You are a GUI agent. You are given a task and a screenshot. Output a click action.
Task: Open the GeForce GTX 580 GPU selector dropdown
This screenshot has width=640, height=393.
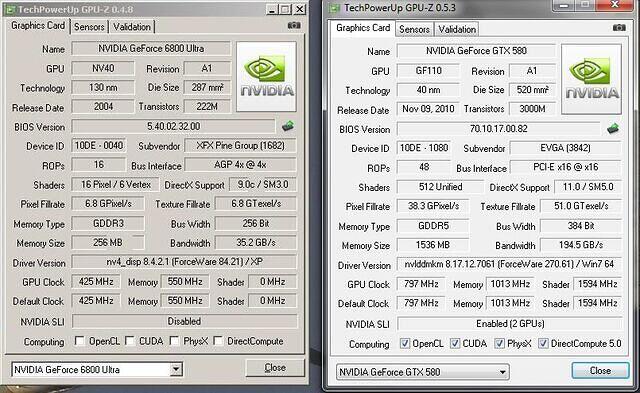click(x=502, y=372)
